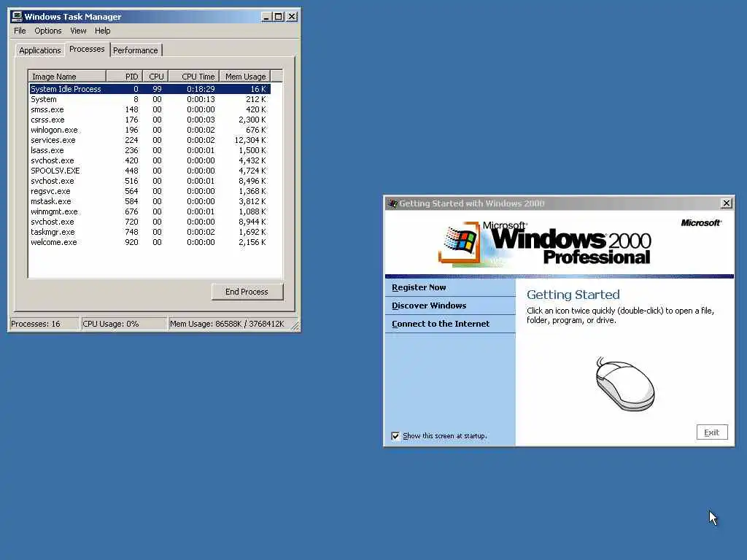This screenshot has width=747, height=560.
Task: Click the 0:18:29 CPU time value
Action: [x=201, y=89]
